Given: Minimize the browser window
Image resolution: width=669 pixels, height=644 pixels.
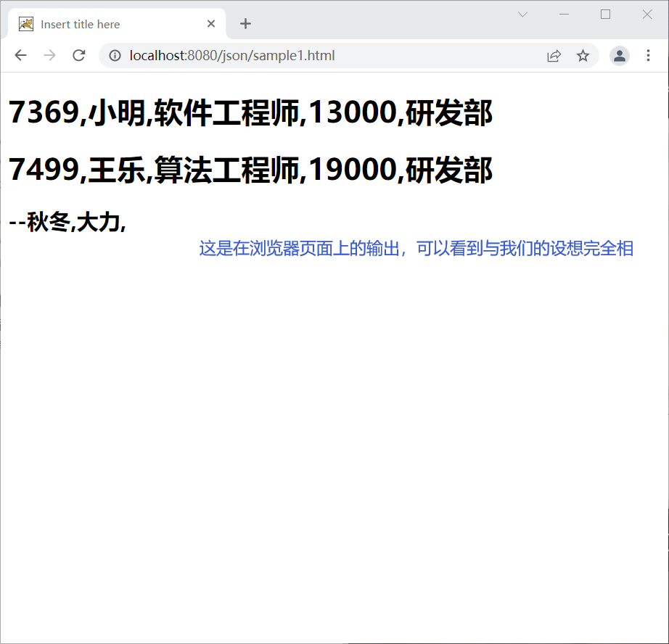Looking at the screenshot, I should pos(564,15).
